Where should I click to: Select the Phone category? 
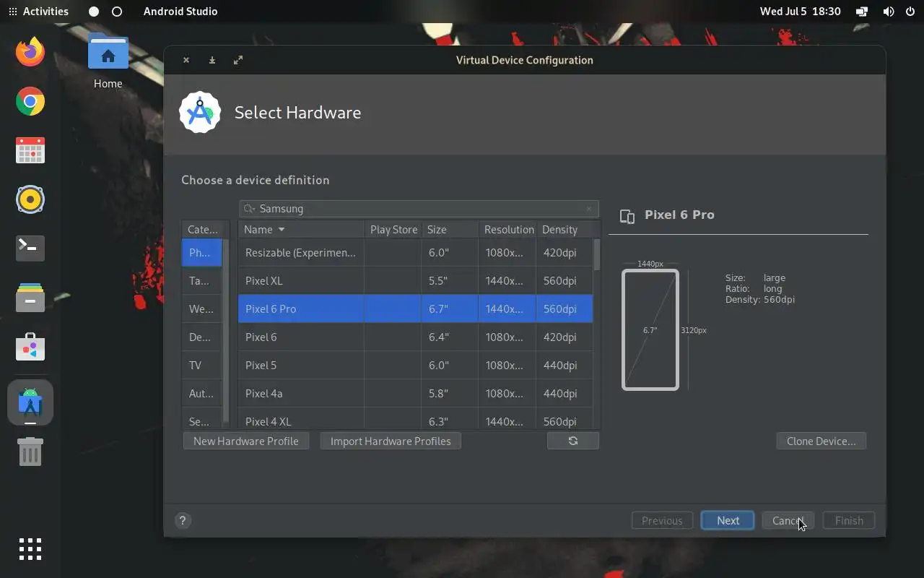201,252
